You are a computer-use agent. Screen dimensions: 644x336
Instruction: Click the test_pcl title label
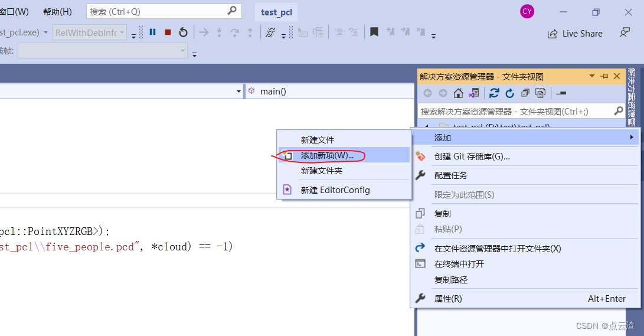point(276,12)
